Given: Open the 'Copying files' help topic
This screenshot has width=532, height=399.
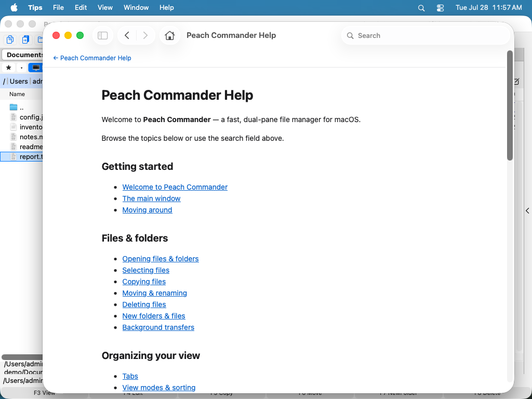Looking at the screenshot, I should [144, 282].
